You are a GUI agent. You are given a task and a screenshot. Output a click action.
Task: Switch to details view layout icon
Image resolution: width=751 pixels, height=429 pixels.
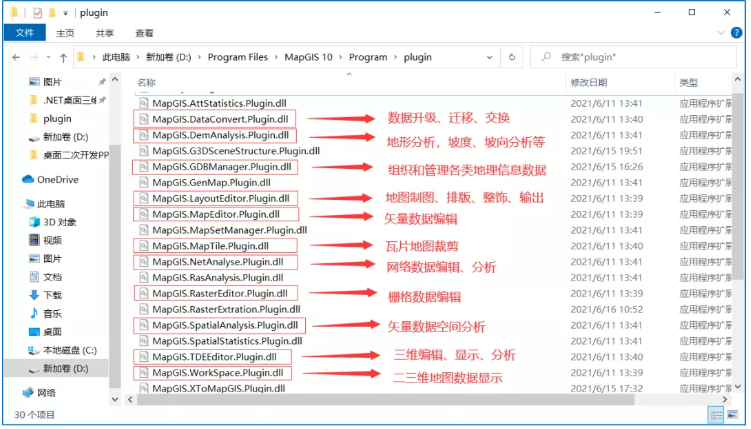[x=716, y=415]
